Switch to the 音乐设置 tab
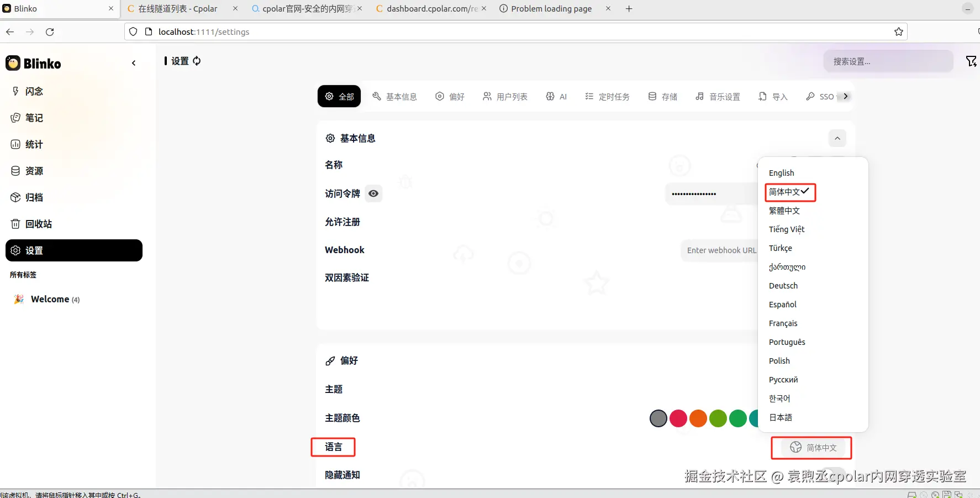Viewport: 980px width, 498px height. pos(718,96)
